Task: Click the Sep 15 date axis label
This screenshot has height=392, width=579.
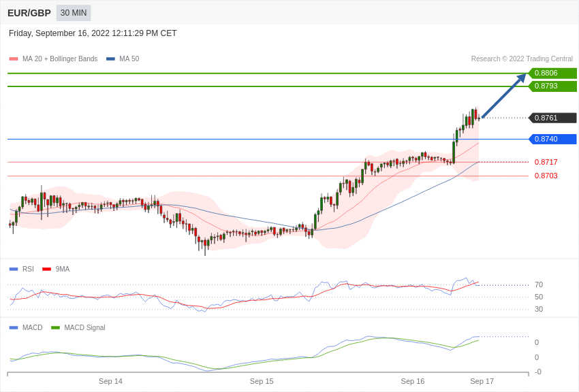Action: pyautogui.click(x=262, y=381)
